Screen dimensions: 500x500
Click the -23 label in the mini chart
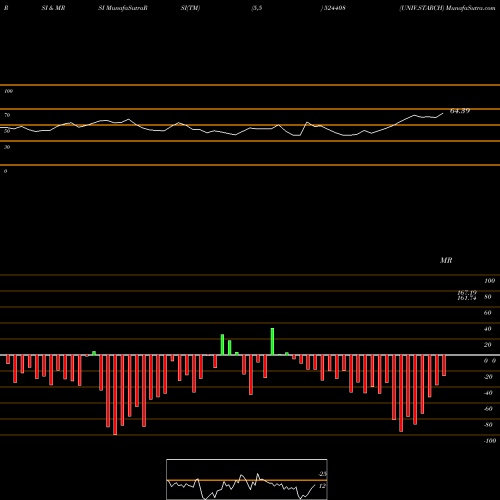[x=322, y=474]
